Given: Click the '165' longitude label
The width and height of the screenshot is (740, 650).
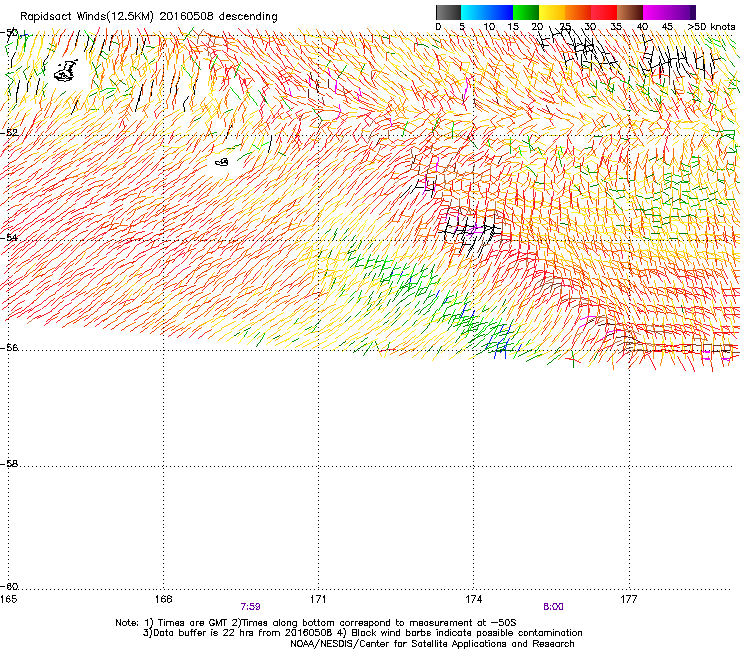Looking at the screenshot, I should [8, 599].
